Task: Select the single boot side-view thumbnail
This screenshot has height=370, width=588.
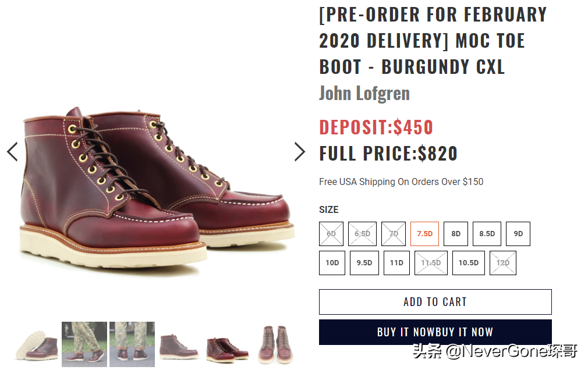Action: pos(179,344)
